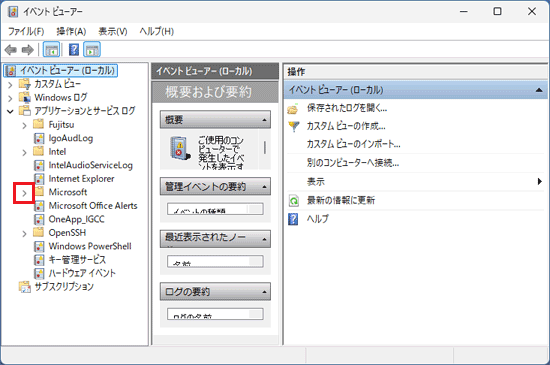This screenshot has height=365, width=550.
Task: Expand the OpenSSH folder node
Action: click(24, 234)
